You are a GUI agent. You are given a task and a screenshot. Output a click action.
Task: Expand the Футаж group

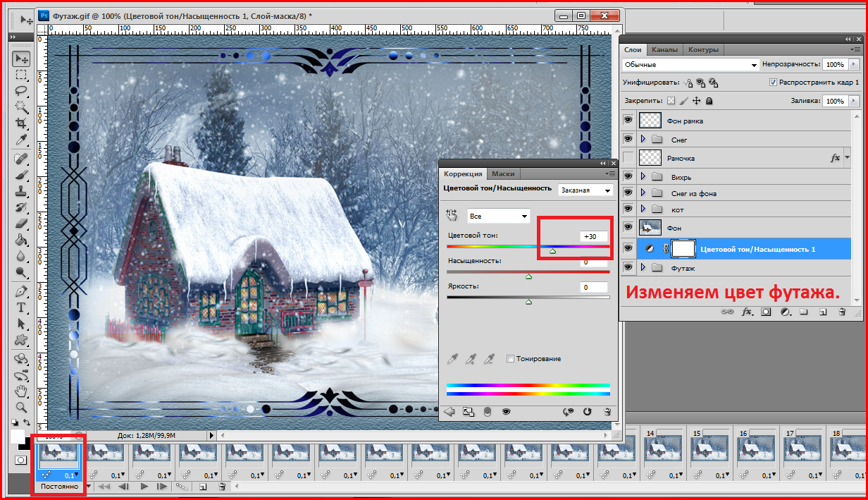pos(643,267)
